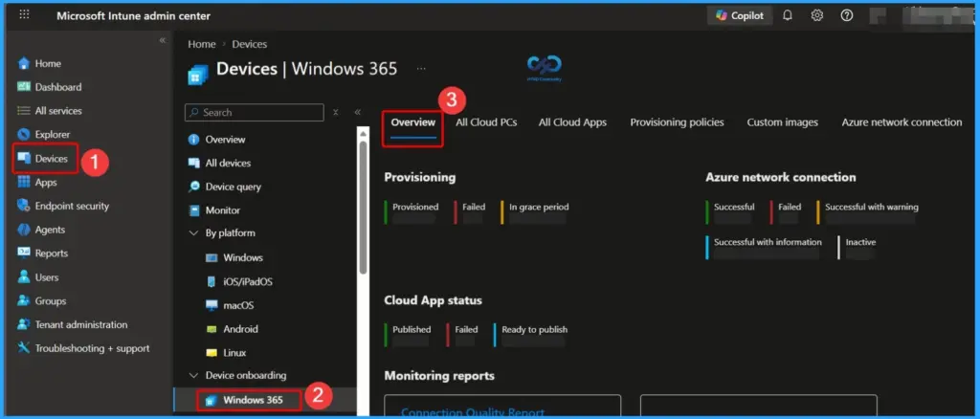This screenshot has width=980, height=419.
Task: Click the Microsoft Intune admin center title
Action: click(x=134, y=15)
